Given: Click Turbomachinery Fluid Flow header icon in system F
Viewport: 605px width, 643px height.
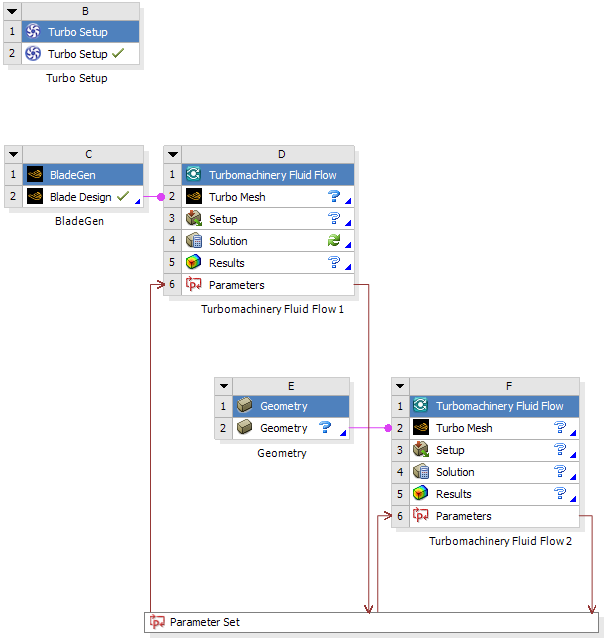Looking at the screenshot, I should pyautogui.click(x=421, y=406).
